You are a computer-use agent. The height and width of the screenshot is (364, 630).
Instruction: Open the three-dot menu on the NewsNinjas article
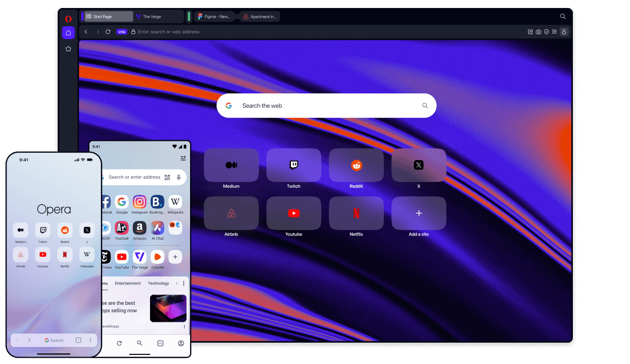[184, 326]
